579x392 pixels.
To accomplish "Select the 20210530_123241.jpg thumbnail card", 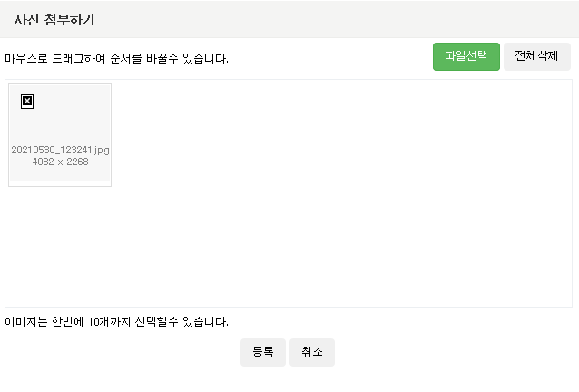I will click(60, 134).
